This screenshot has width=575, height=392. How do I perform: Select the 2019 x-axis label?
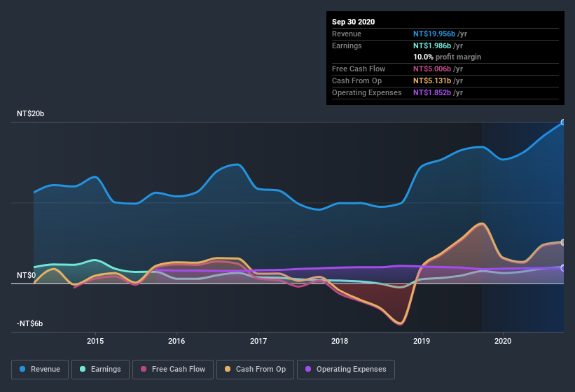click(422, 341)
